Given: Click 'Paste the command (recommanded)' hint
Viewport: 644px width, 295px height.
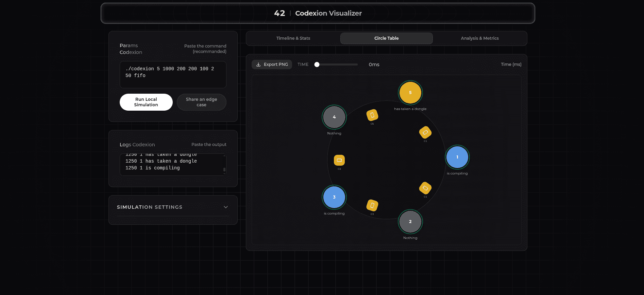Looking at the screenshot, I should click(205, 49).
